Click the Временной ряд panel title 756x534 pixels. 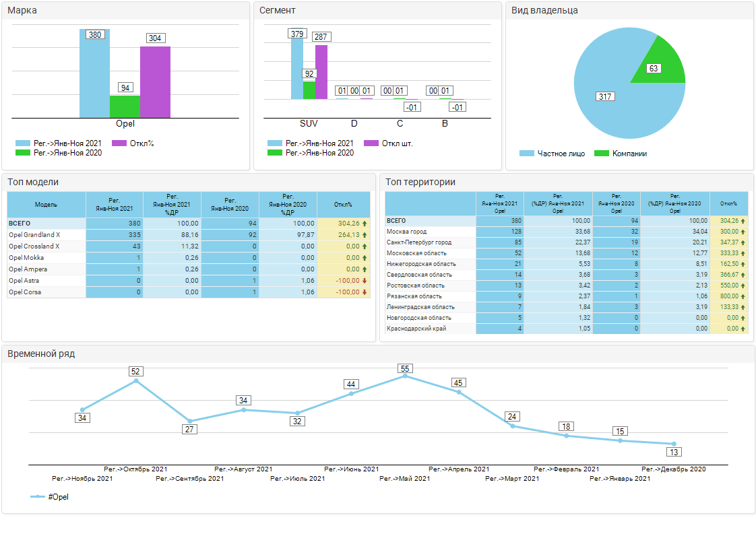tap(40, 354)
